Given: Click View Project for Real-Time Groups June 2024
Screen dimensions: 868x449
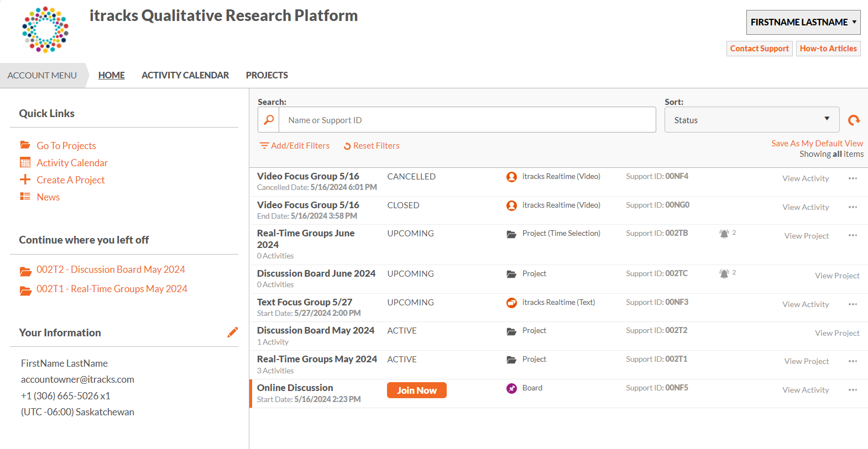Looking at the screenshot, I should click(x=807, y=236).
